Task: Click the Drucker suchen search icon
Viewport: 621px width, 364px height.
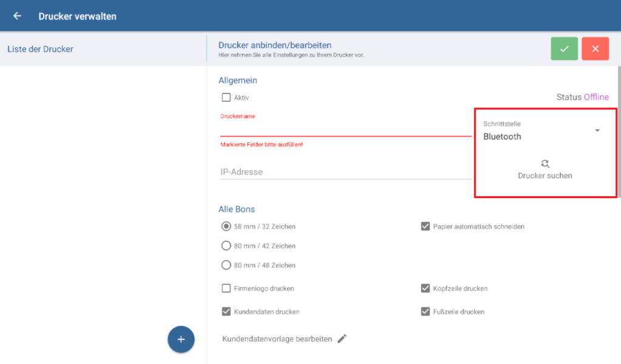Action: tap(545, 163)
